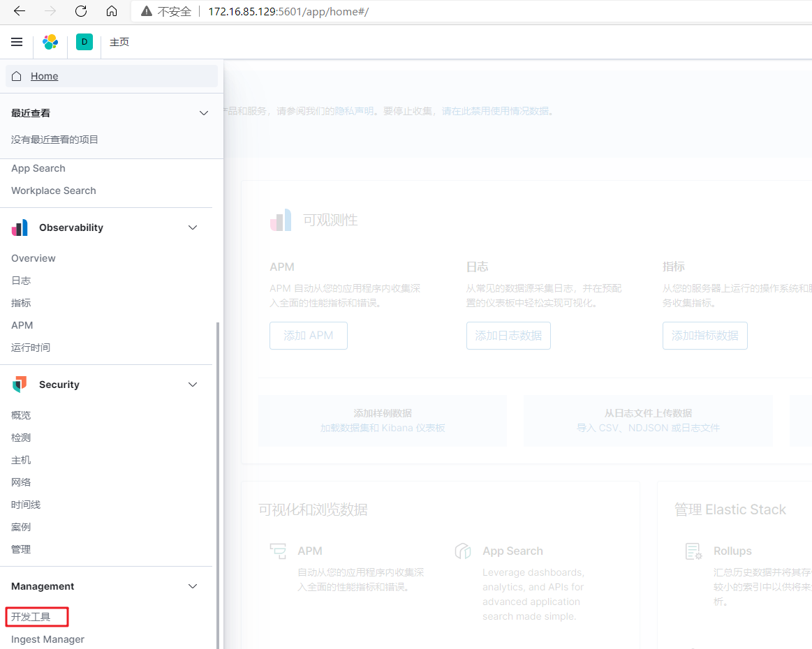Click the 最近查看 heading text
The image size is (812, 649).
[x=31, y=113]
